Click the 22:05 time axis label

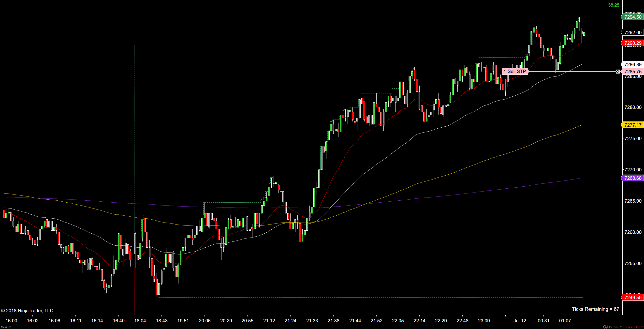point(398,321)
